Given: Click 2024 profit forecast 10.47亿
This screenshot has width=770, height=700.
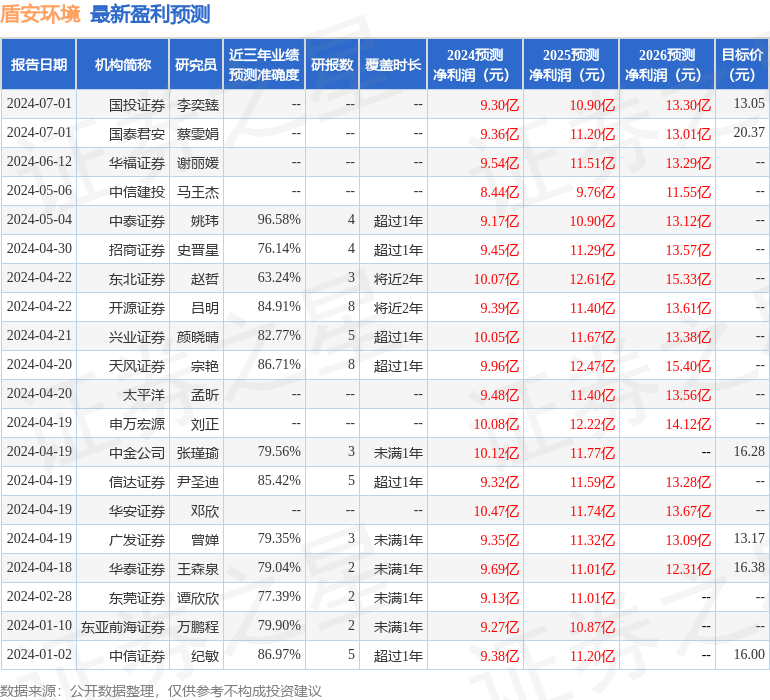Looking at the screenshot, I should tap(496, 511).
